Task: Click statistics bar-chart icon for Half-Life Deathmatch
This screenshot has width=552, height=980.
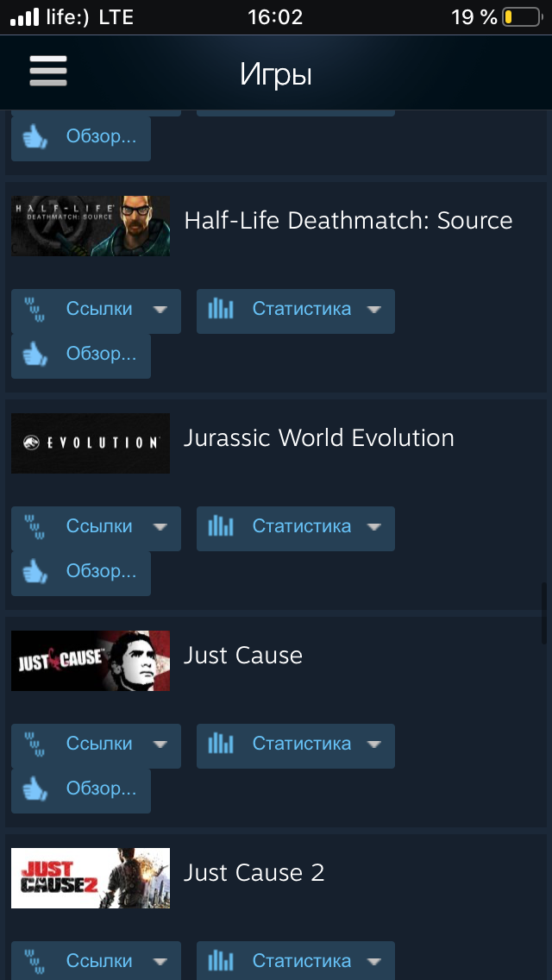Action: click(x=221, y=309)
